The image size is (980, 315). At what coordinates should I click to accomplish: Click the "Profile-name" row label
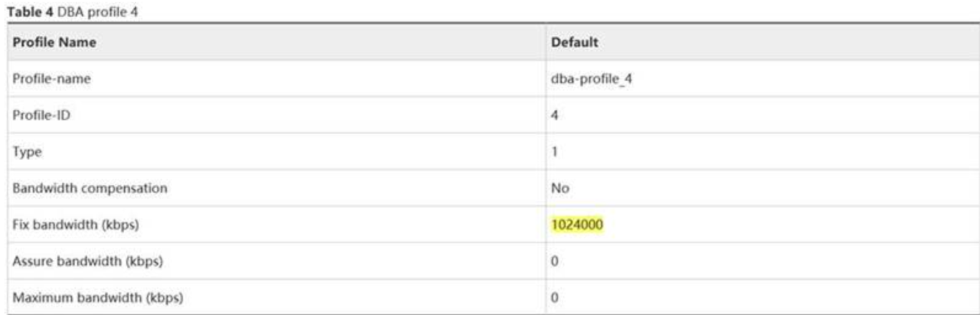[44, 79]
